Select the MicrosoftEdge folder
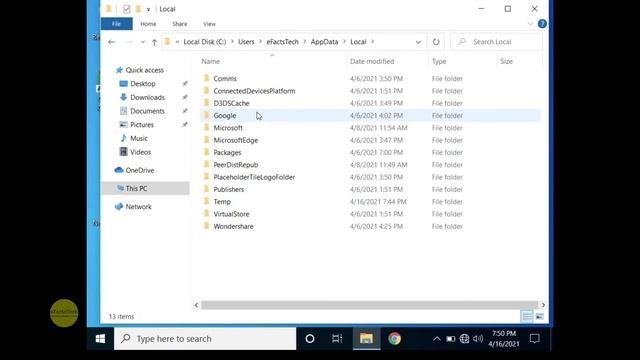Viewport: 640px width, 360px height. coord(236,140)
